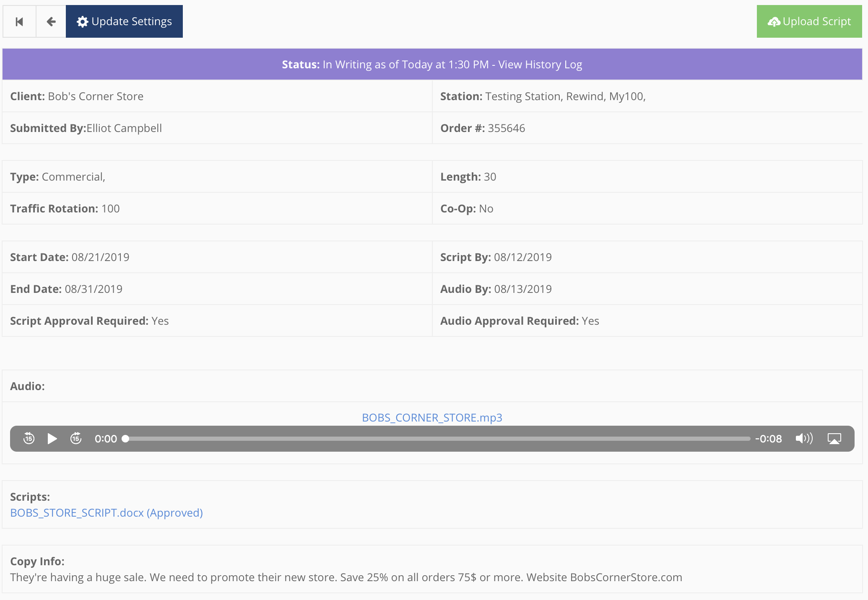This screenshot has width=868, height=600.
Task: Click the cloud upload icon
Action: 774,21
